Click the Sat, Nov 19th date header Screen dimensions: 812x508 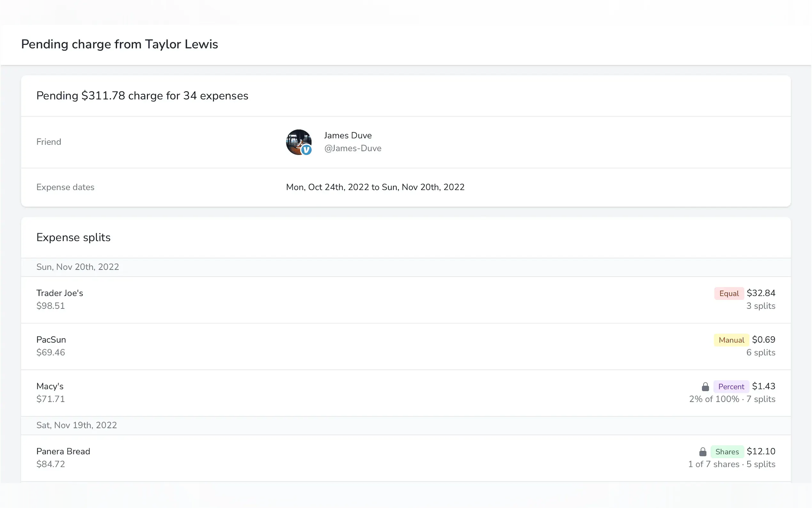click(76, 425)
